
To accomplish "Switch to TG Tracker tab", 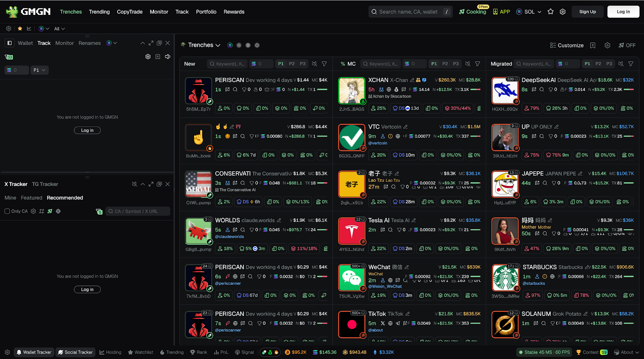I will [45, 184].
